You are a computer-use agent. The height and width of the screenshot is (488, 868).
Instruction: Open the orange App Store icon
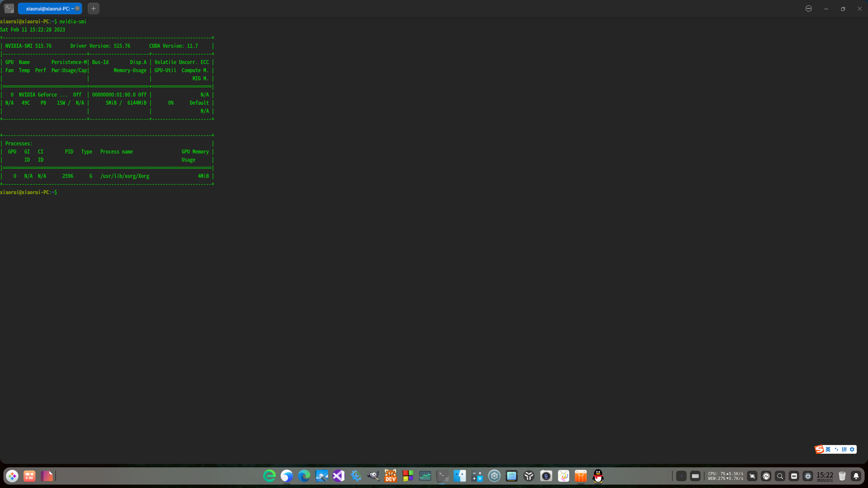(x=581, y=476)
